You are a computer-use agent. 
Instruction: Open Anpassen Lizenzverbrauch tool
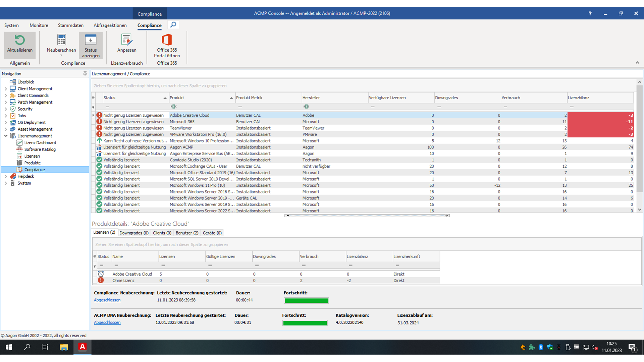click(x=127, y=44)
